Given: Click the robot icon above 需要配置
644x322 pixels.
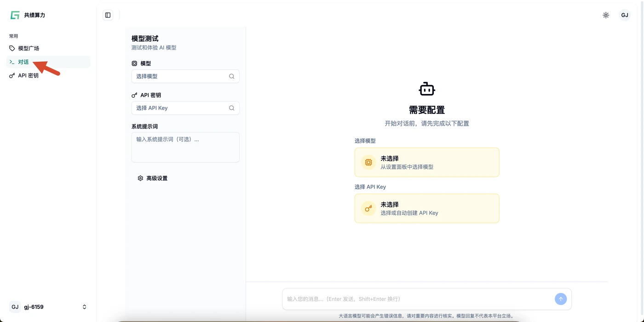Looking at the screenshot, I should [x=427, y=89].
